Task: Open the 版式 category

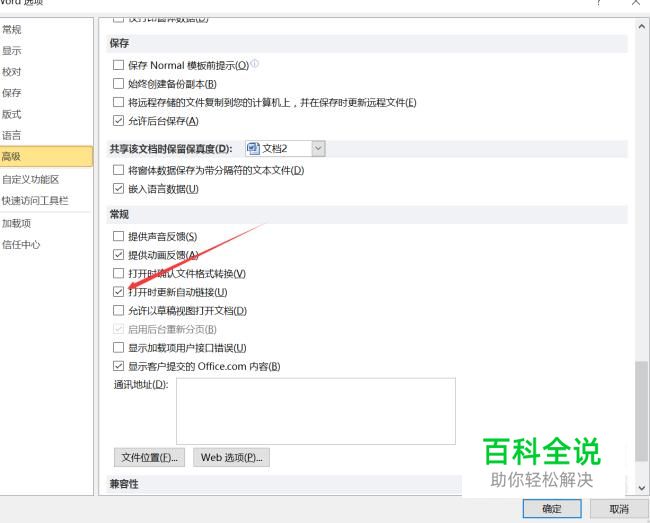Action: tap(12, 114)
